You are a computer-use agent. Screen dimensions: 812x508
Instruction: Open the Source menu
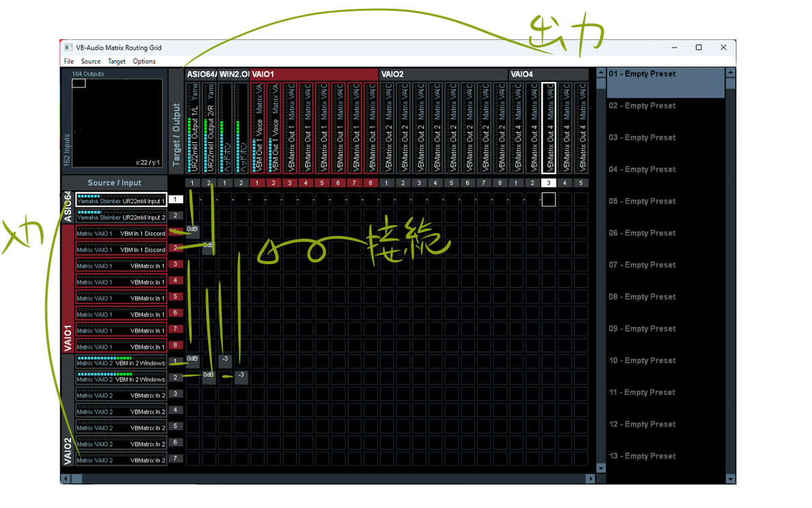coord(91,61)
